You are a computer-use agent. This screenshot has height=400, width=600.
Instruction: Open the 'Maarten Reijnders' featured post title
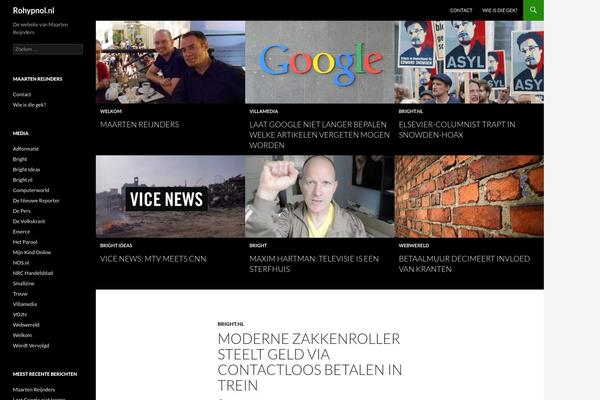coord(139,124)
